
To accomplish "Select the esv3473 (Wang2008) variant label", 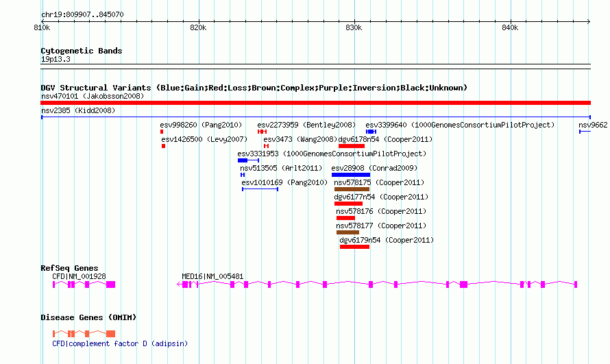I will (x=300, y=139).
